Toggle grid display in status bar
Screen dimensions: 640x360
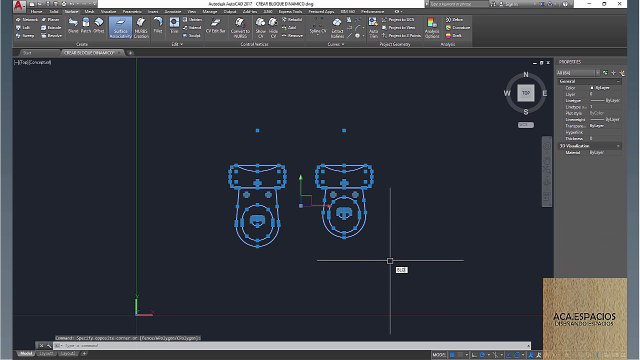(452, 355)
